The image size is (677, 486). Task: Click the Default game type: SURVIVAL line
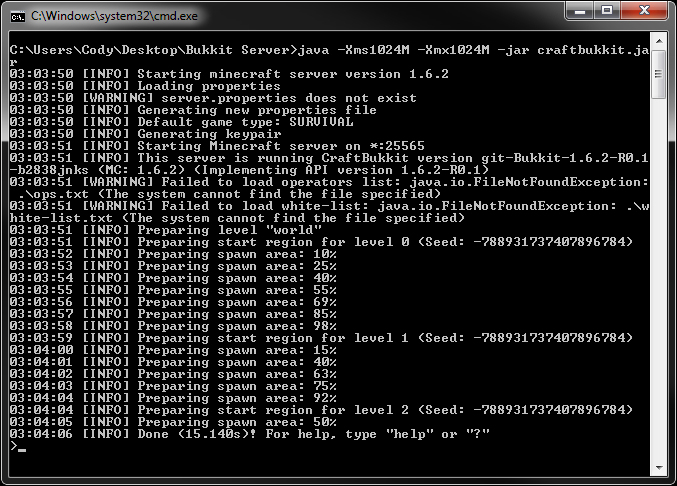[x=181, y=122]
